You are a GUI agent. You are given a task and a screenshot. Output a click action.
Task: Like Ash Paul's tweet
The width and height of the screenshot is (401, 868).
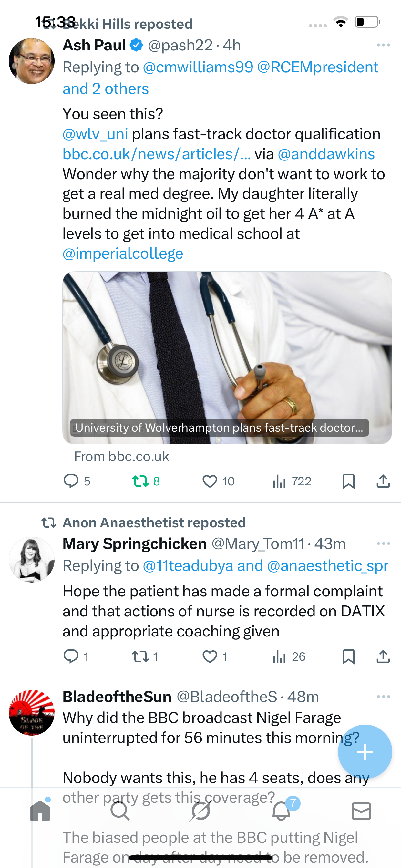pos(210,481)
